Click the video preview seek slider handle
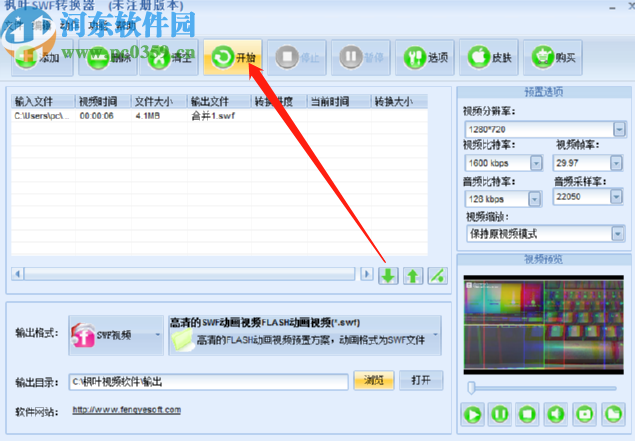The image size is (635, 441). [471, 388]
